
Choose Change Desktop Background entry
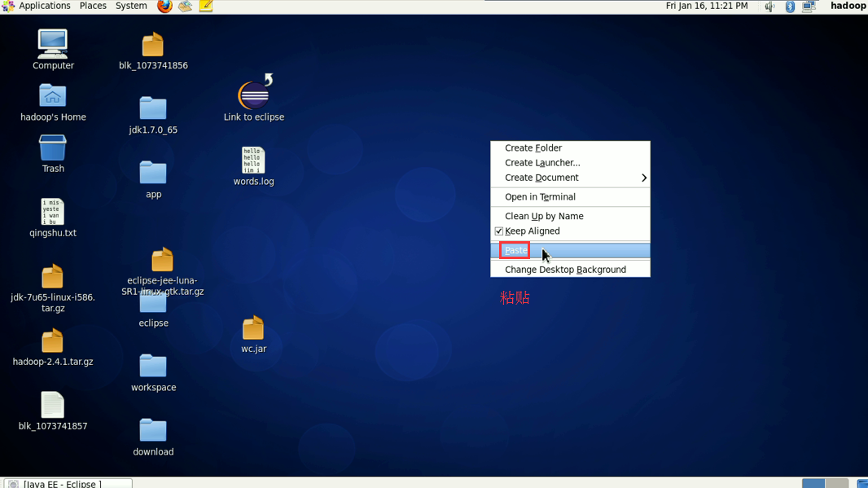570,270
